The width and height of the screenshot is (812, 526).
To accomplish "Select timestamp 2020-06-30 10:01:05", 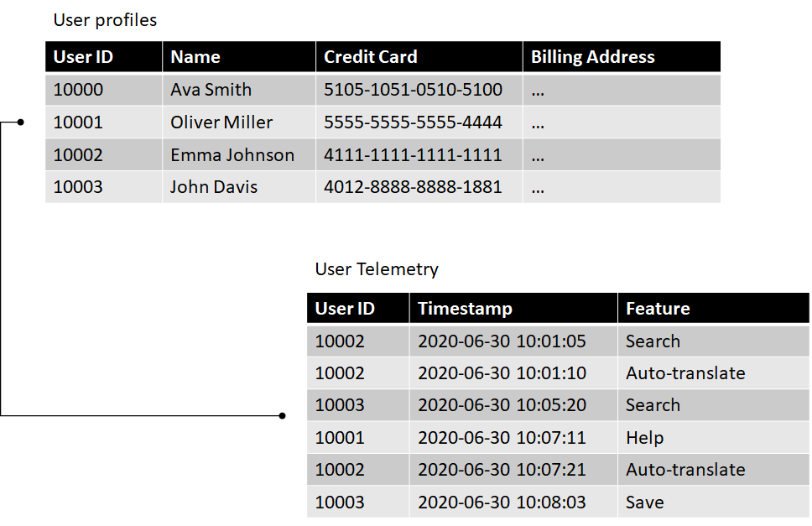I will (502, 341).
